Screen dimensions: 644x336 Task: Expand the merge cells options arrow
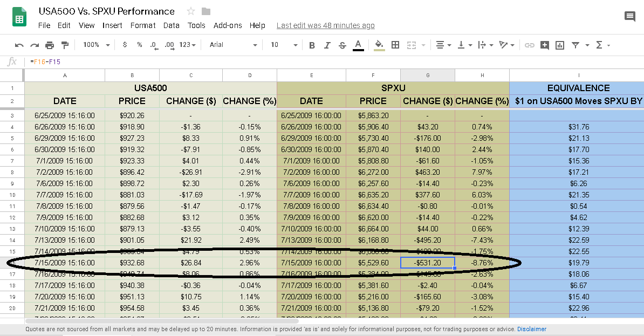(423, 45)
